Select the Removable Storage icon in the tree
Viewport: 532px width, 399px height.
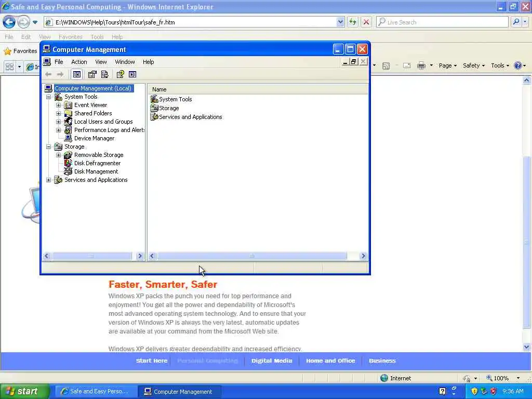(68, 155)
